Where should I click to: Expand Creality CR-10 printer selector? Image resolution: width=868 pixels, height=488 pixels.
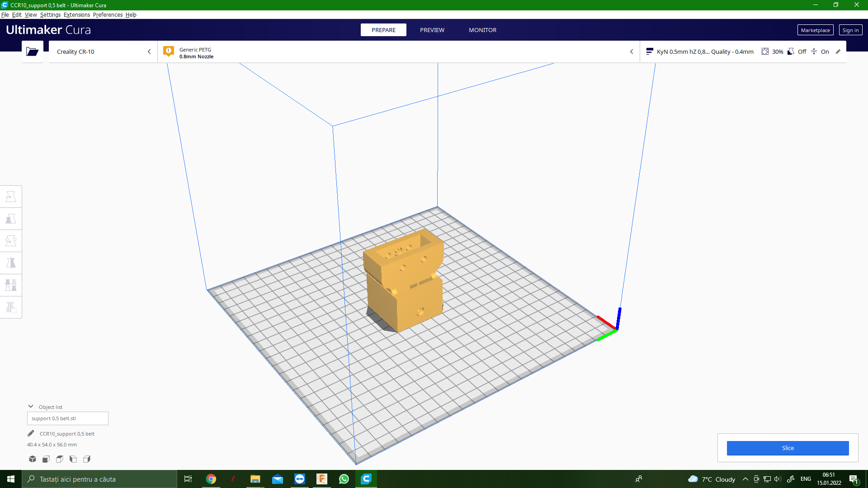tap(103, 52)
